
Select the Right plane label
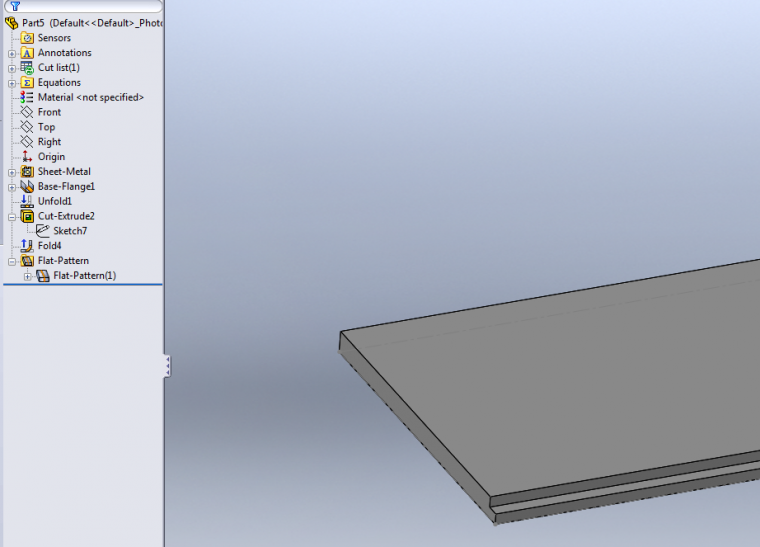(x=49, y=142)
